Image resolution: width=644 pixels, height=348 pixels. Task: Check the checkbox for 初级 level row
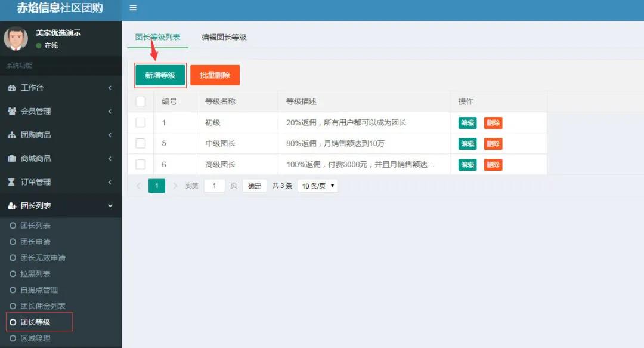[141, 122]
